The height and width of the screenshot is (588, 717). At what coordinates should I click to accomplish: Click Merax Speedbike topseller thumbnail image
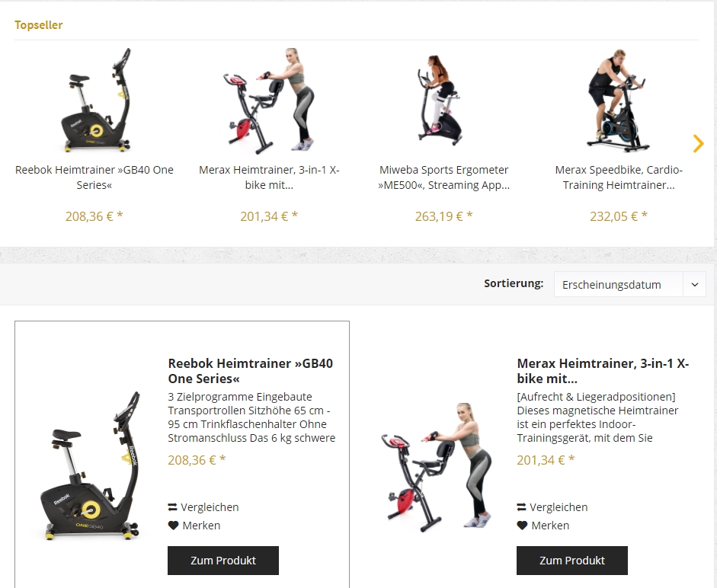(x=618, y=100)
